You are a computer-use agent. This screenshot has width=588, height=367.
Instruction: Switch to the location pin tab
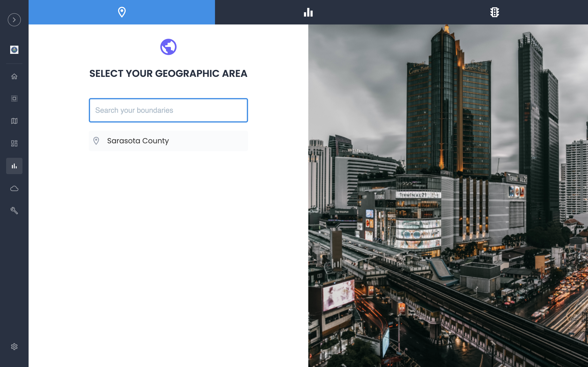click(122, 12)
